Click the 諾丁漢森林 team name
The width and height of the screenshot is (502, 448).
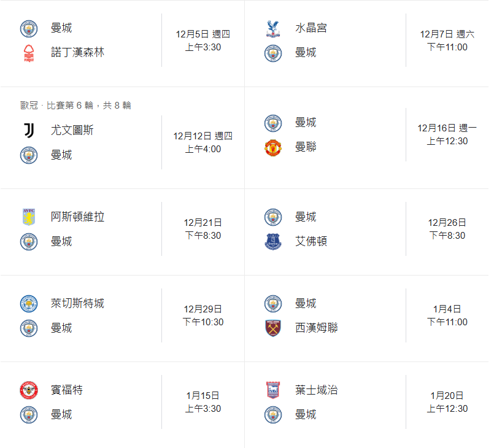click(x=77, y=53)
